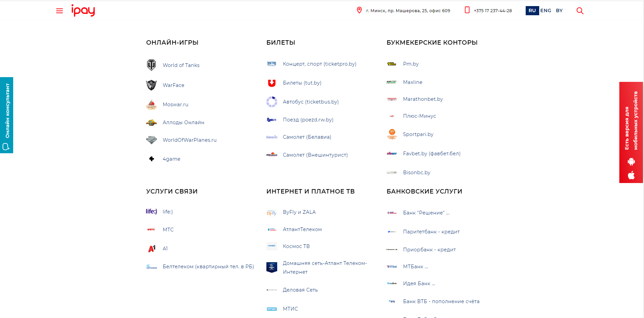Viewport: 644px width, 318px height.
Task: Click the 4game icon
Action: (151, 159)
